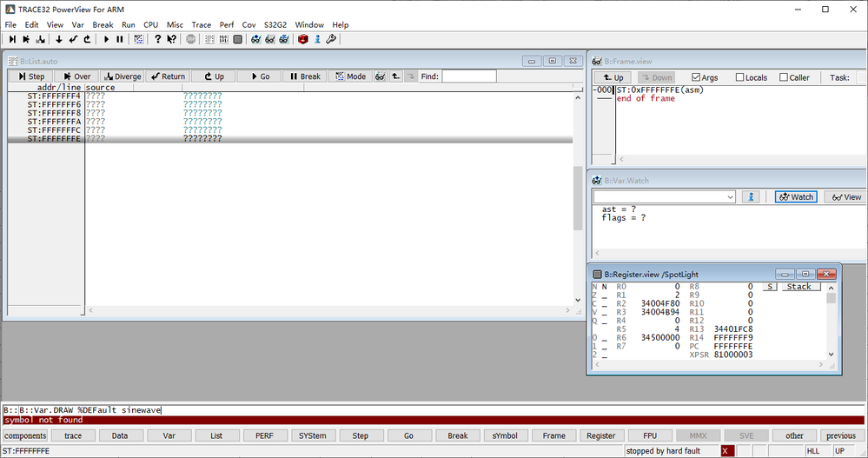868x458 pixels.
Task: Open the Cov menu
Action: pyautogui.click(x=249, y=25)
